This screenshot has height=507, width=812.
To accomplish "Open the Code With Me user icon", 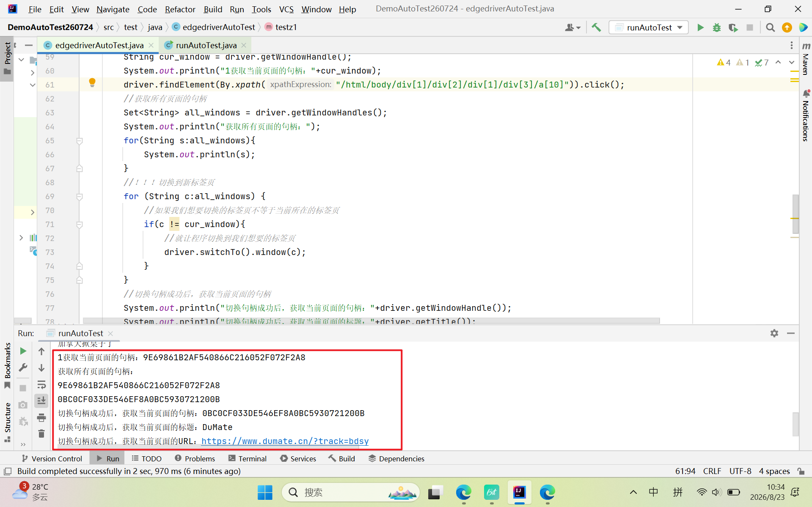I will tap(572, 27).
